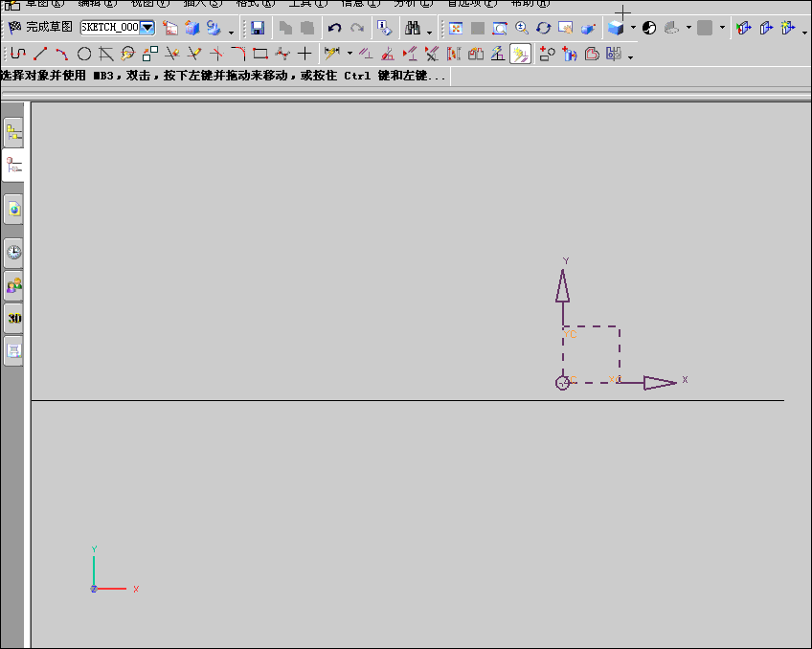This screenshot has width=812, height=649.
Task: Open the Part Navigator sidebar tab
Action: click(13, 166)
